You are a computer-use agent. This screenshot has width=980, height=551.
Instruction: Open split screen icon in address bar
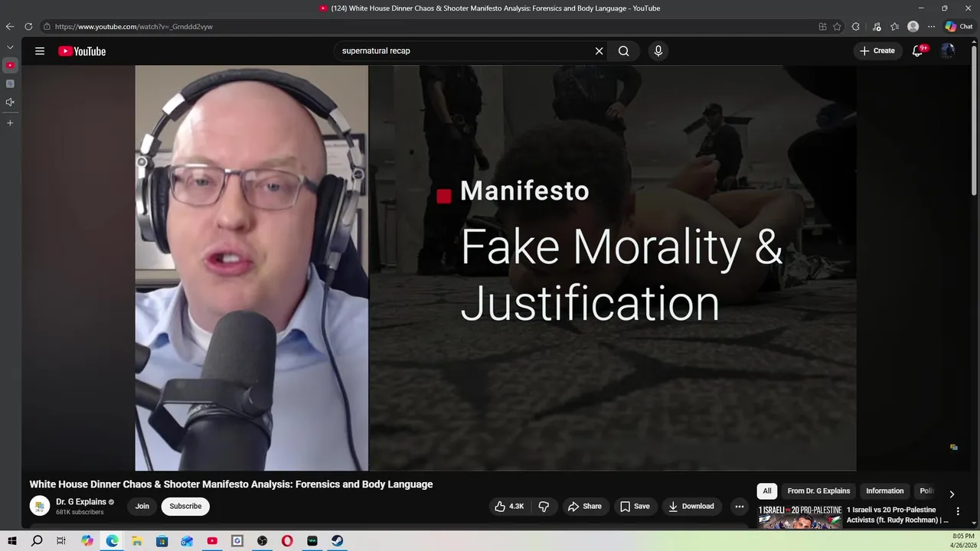823,27
